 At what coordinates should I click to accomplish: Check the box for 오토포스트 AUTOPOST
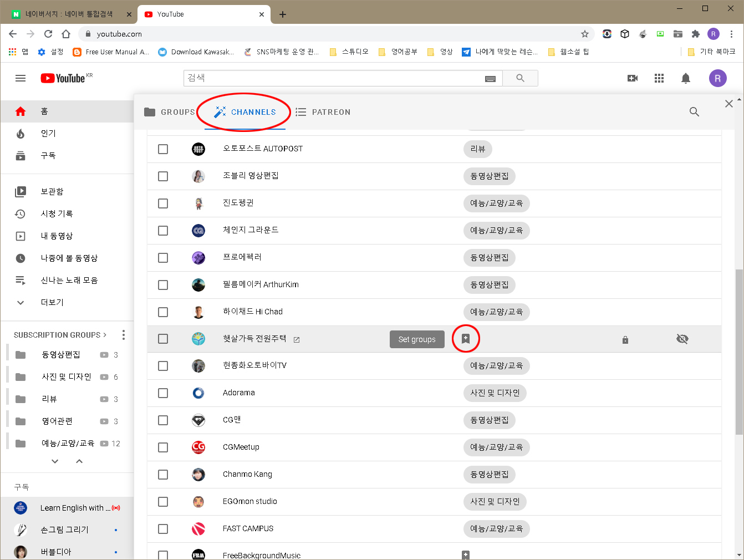point(163,149)
